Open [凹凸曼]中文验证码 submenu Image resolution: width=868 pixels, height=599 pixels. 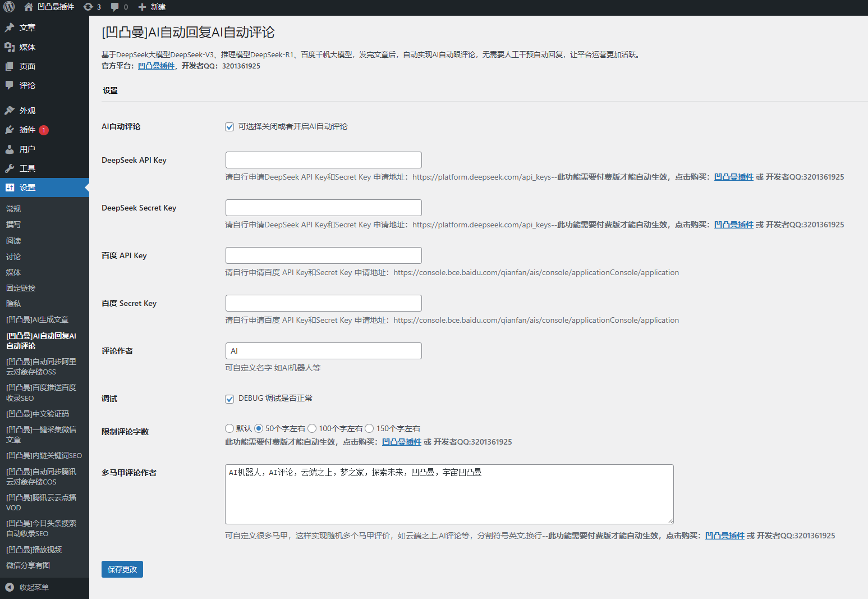click(x=38, y=414)
